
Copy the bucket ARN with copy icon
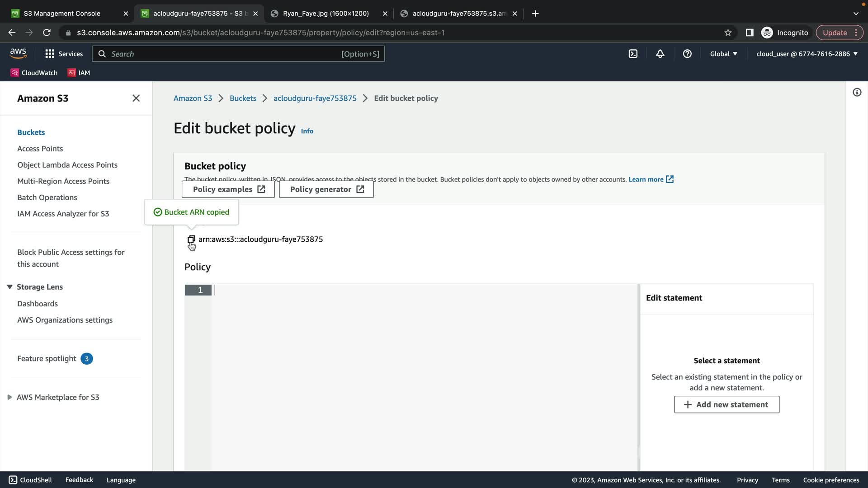pos(191,239)
